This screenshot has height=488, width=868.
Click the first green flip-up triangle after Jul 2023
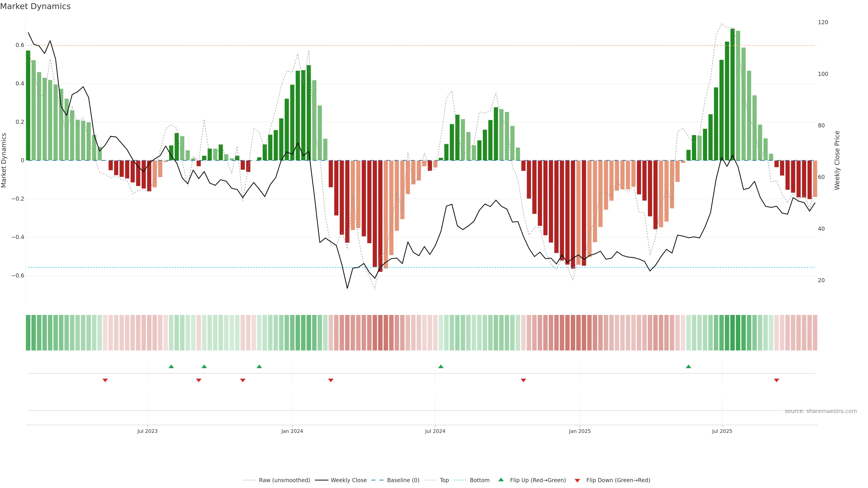coord(171,366)
